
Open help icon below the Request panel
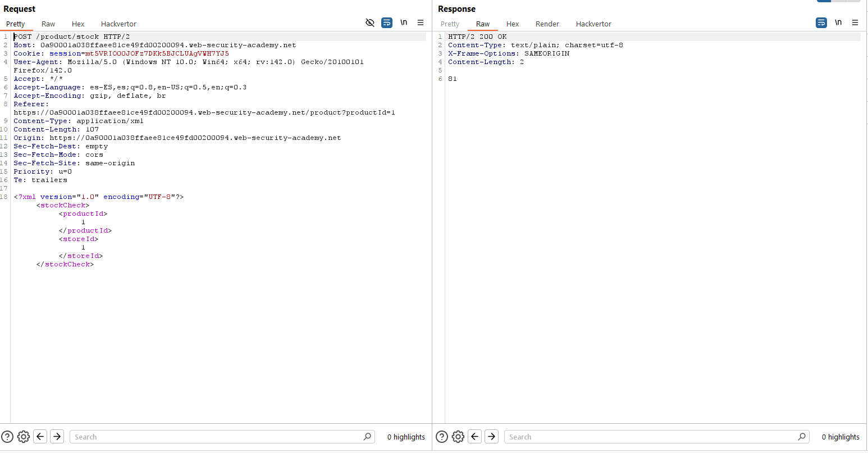tap(7, 437)
